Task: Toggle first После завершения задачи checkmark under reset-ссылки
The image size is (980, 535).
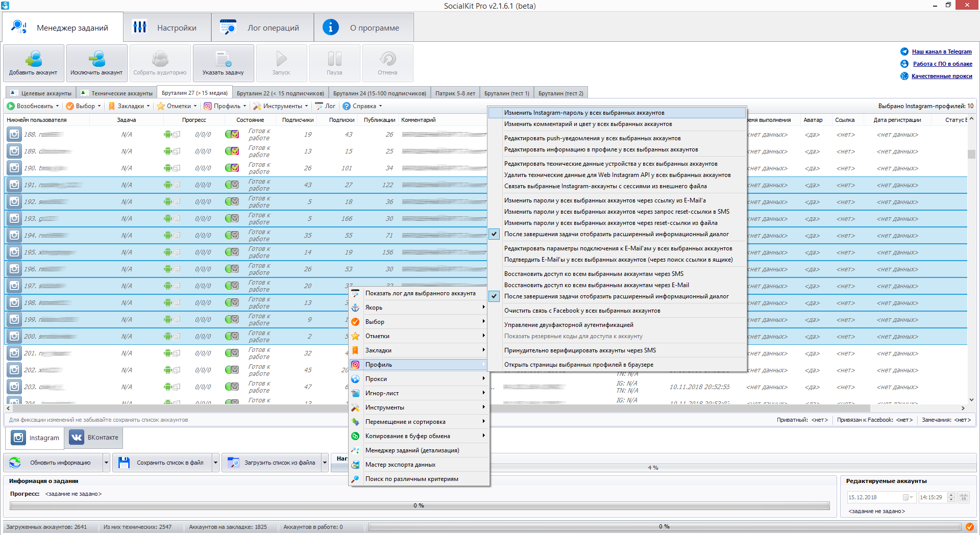Action: click(x=494, y=234)
